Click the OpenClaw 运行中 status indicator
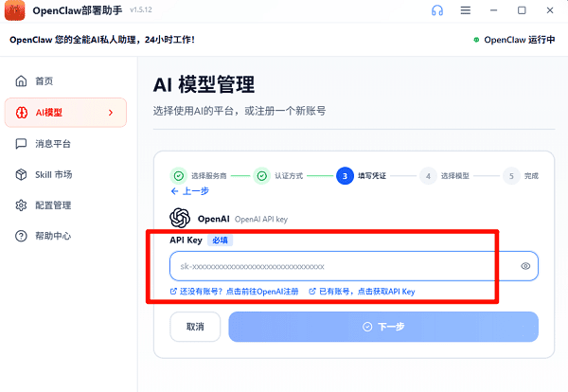The image size is (568, 392). coord(514,40)
